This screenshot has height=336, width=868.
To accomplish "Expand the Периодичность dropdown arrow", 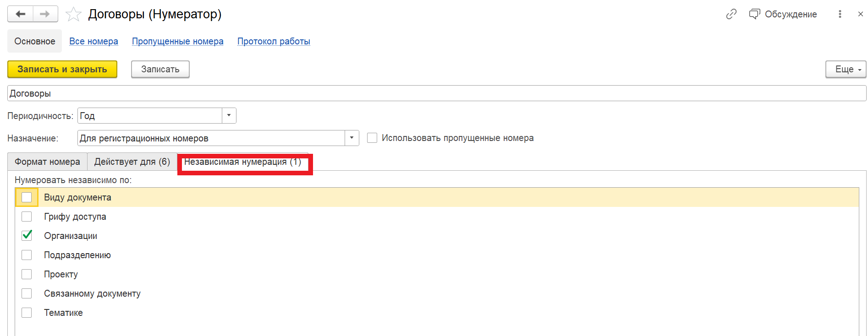I will tap(229, 116).
